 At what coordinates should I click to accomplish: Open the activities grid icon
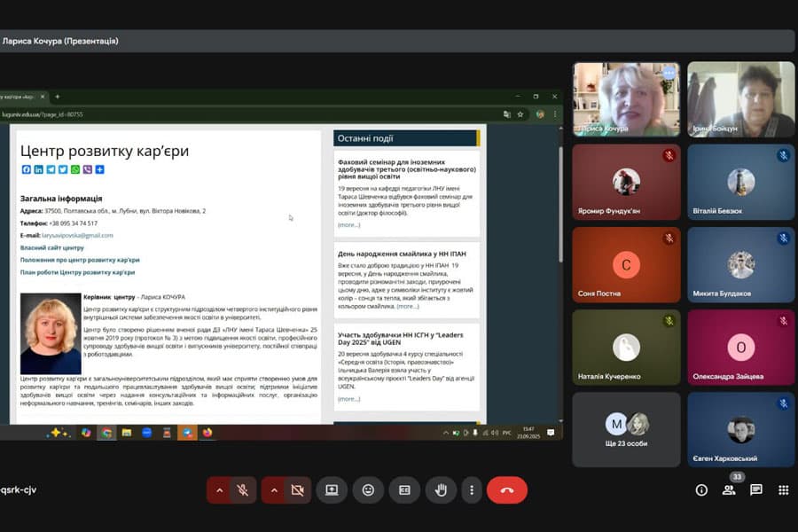click(783, 490)
